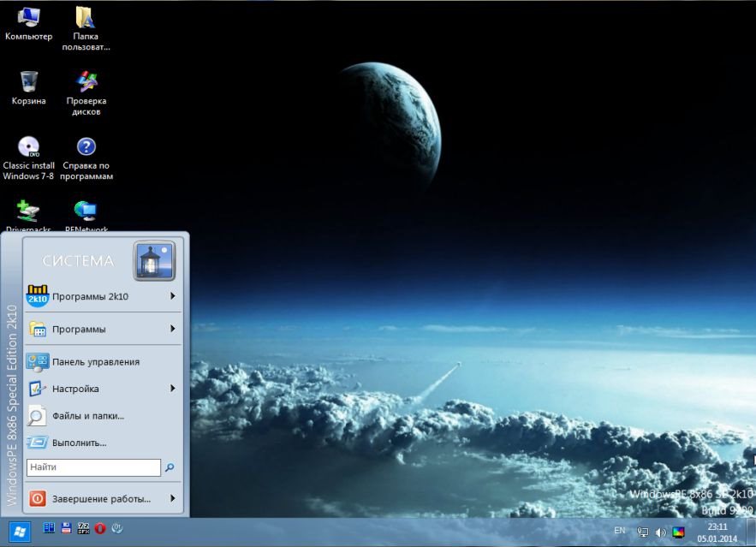Select Выполнить... in the Start menu
The width and height of the screenshot is (756, 547).
coord(79,443)
